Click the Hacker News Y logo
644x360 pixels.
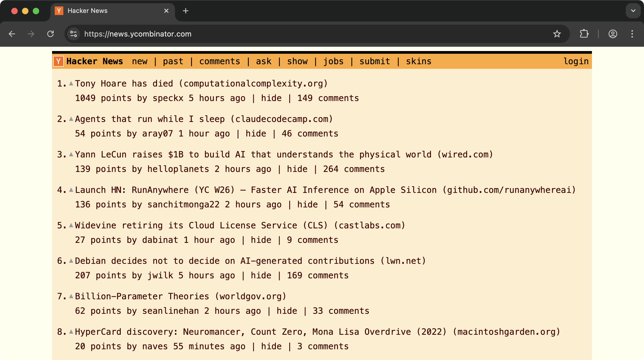tap(58, 61)
